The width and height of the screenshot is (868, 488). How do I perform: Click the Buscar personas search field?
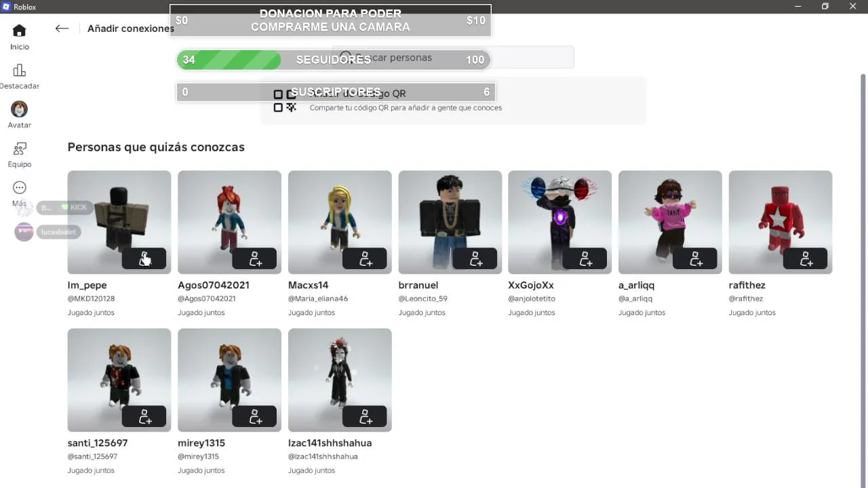pyautogui.click(x=453, y=58)
